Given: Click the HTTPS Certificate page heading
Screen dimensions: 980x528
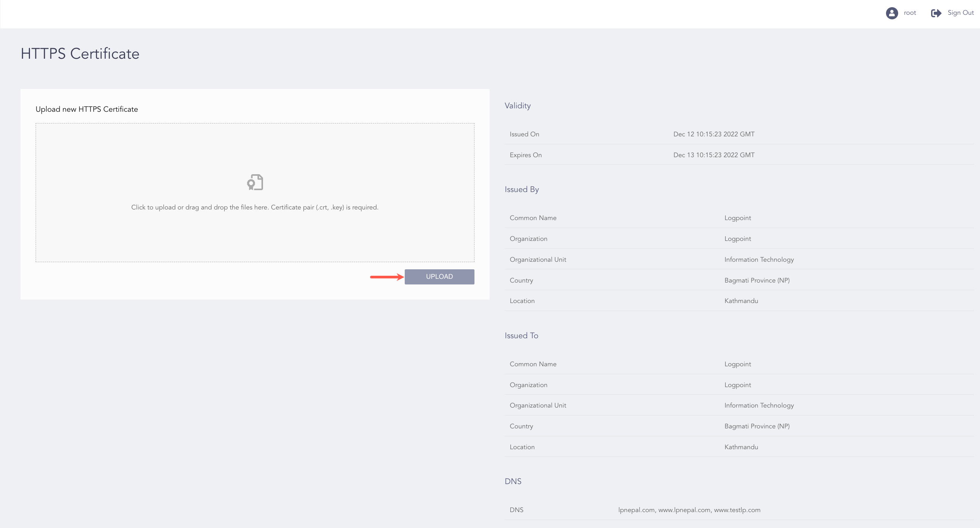Looking at the screenshot, I should pos(80,54).
